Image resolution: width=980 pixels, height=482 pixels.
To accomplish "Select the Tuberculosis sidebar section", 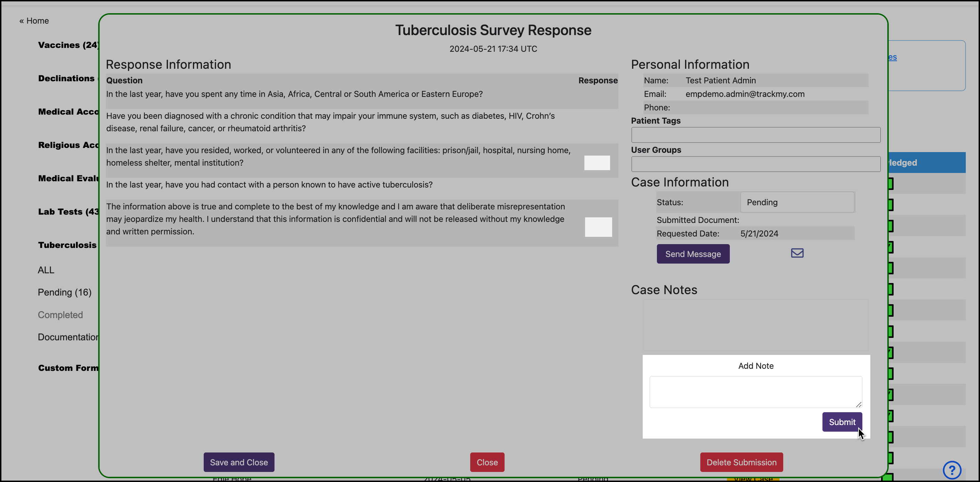I will [67, 245].
